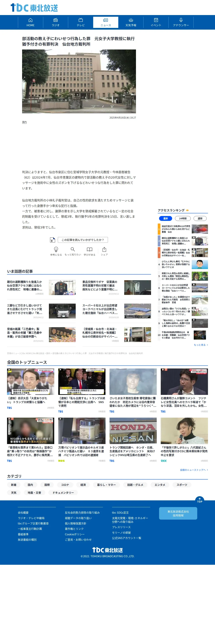Click the article feedback document icon

tap(52, 240)
